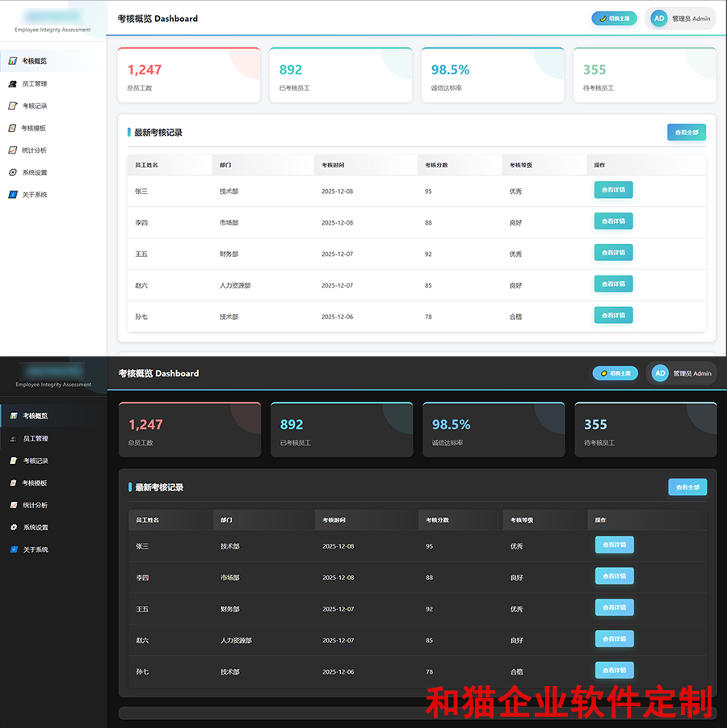727x728 pixels.
Task: Select the 诚信达标率 98.5% card in dark theme
Action: click(x=494, y=430)
